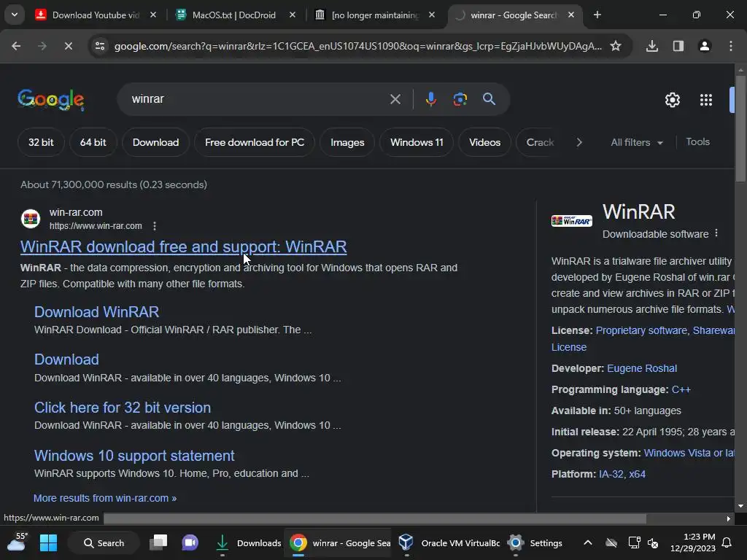This screenshot has height=560, width=747.
Task: Click the Google logo
Action: click(x=51, y=99)
